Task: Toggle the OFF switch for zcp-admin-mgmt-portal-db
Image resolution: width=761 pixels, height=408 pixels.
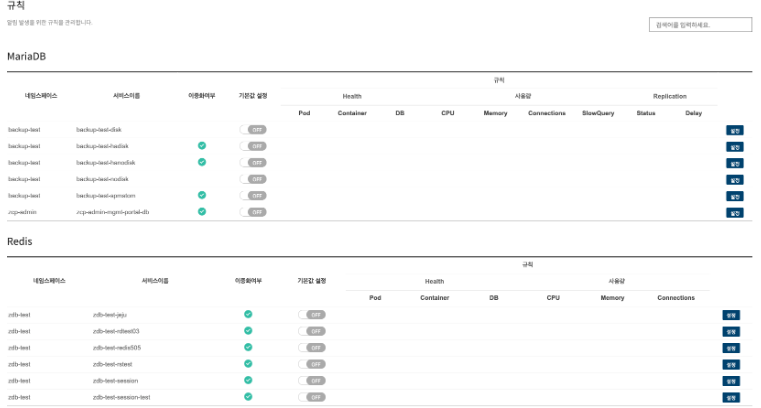Action: point(253,212)
